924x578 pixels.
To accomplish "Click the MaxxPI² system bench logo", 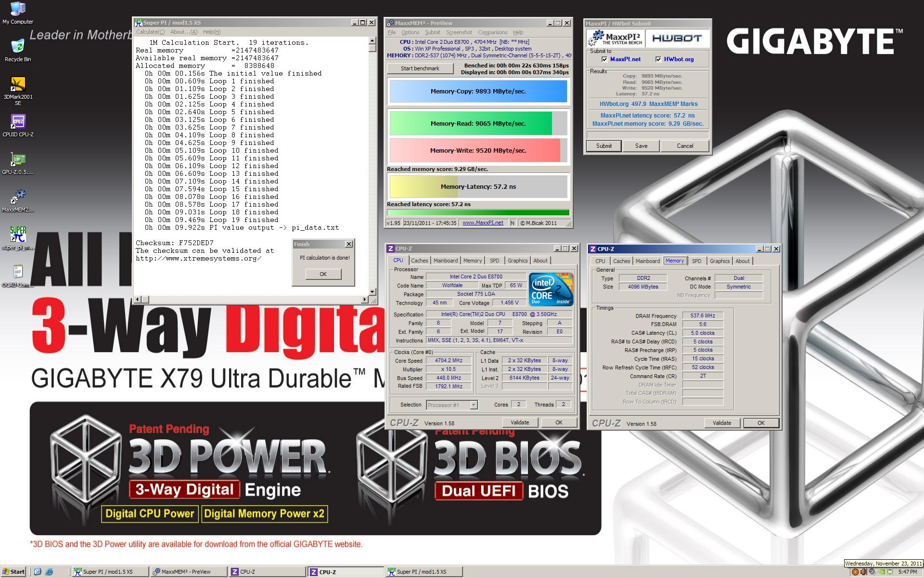I will pyautogui.click(x=616, y=38).
